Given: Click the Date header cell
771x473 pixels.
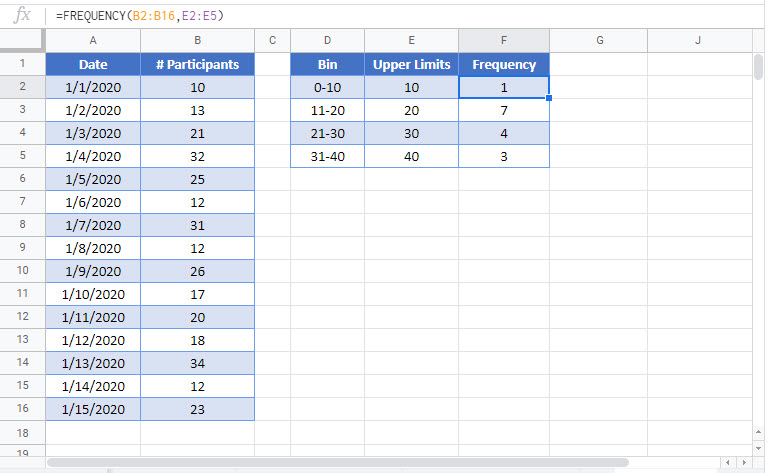Looking at the screenshot, I should pyautogui.click(x=93, y=64).
